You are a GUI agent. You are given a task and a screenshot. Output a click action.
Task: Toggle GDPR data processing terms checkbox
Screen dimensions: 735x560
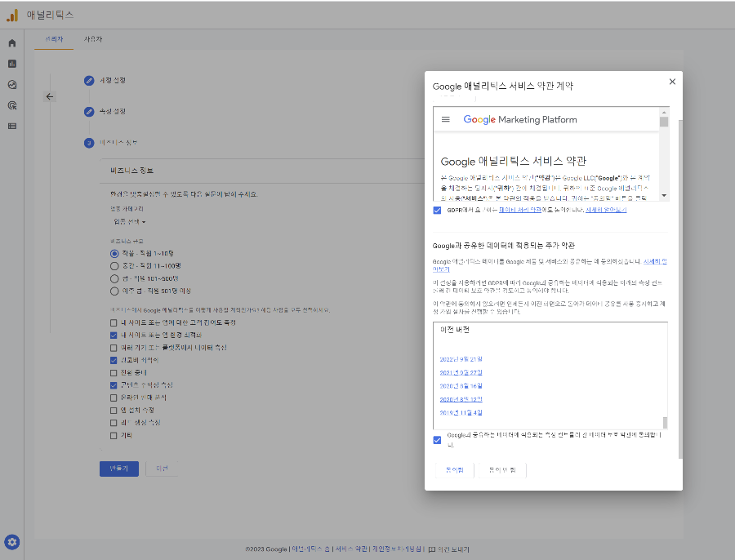click(x=438, y=211)
